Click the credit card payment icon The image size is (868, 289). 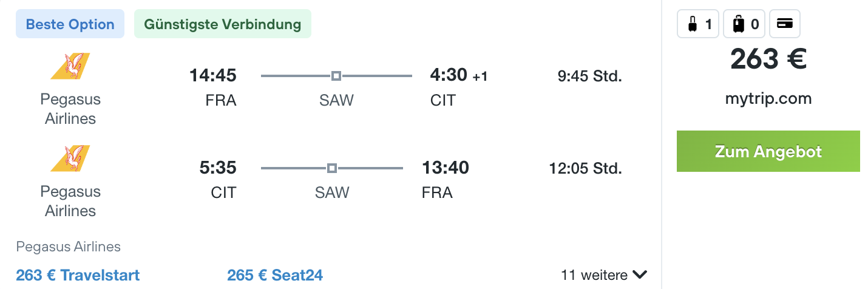coord(785,24)
